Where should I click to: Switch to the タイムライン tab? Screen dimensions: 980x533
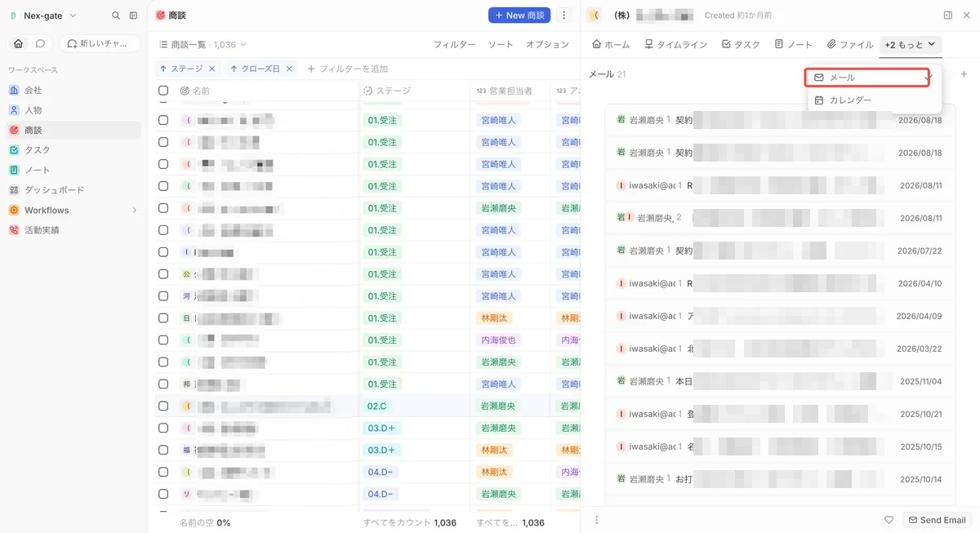676,44
